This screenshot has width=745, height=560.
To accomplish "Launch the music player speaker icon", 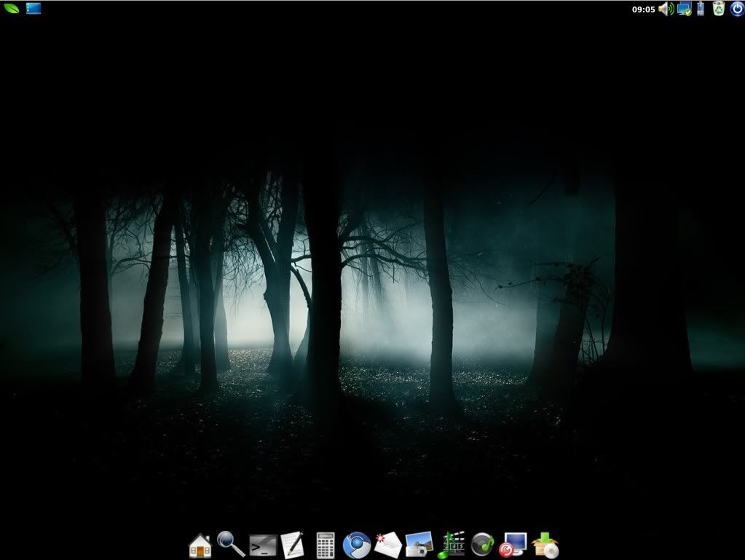I will click(x=482, y=545).
